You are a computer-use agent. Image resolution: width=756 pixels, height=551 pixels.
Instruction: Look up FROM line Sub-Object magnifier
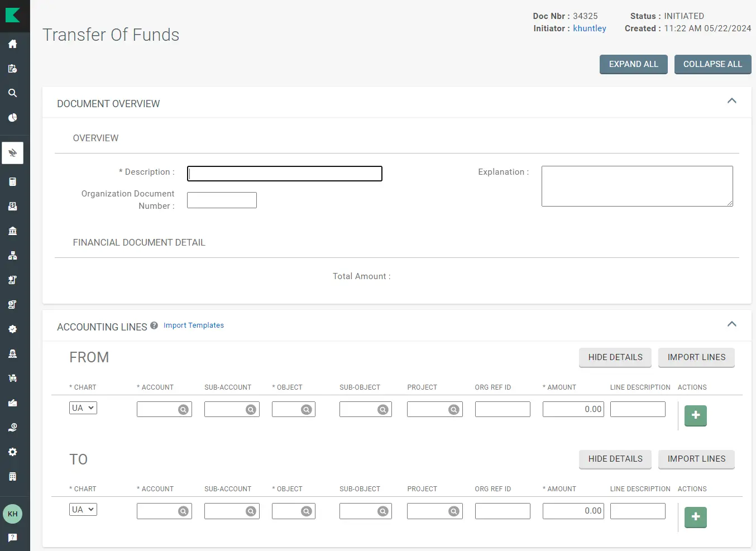(x=382, y=410)
